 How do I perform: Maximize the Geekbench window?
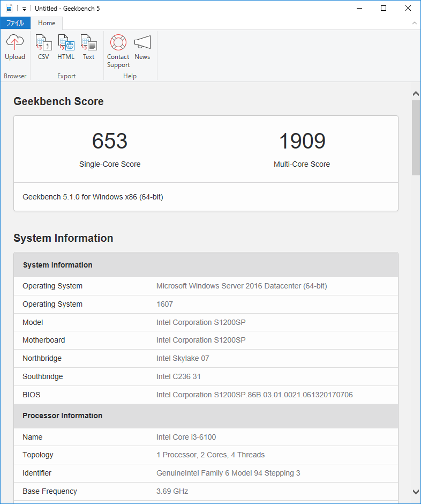(384, 9)
